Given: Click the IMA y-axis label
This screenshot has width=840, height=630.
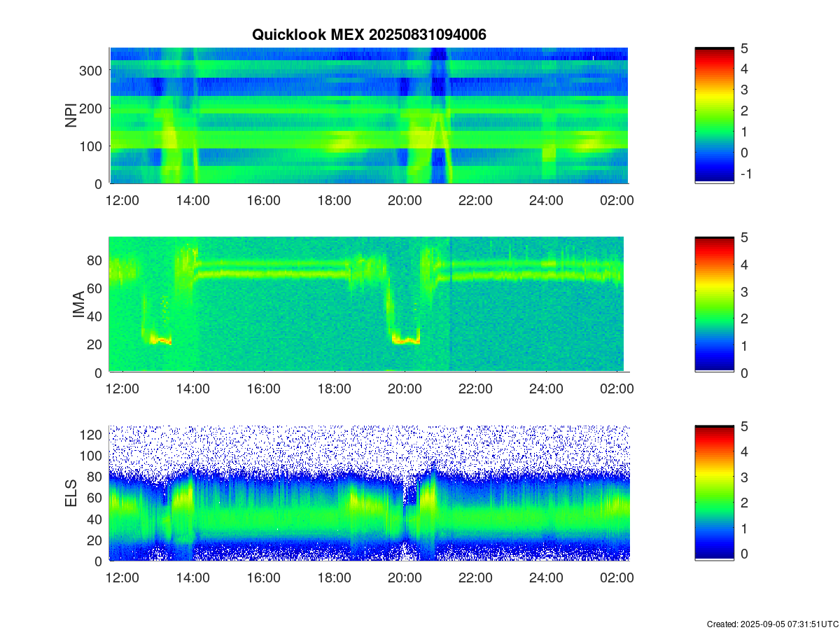Looking at the screenshot, I should [x=78, y=305].
